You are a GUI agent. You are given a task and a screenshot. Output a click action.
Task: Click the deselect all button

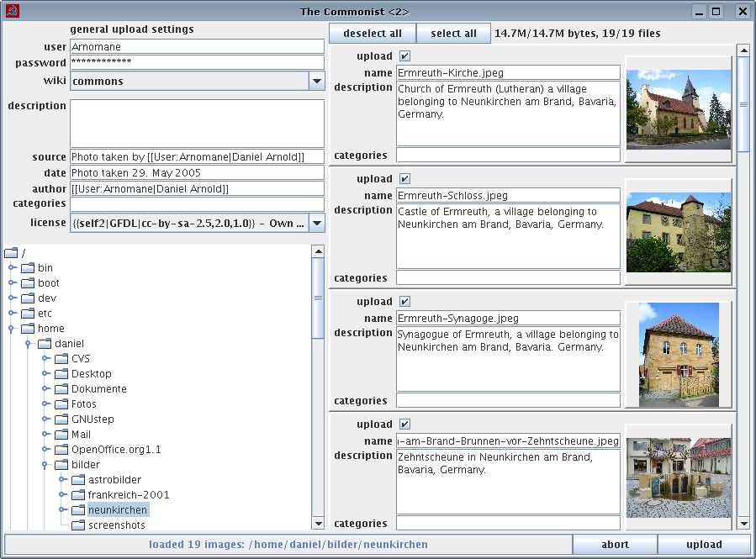point(372,33)
